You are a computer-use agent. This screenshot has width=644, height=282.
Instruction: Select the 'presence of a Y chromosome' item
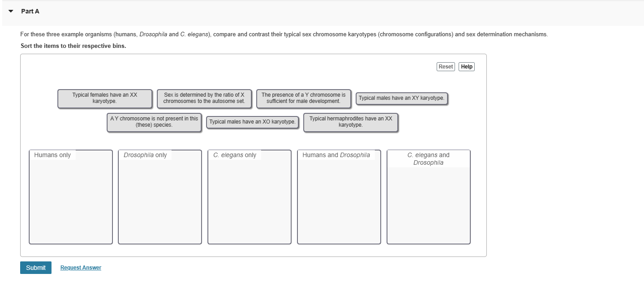[x=303, y=98]
